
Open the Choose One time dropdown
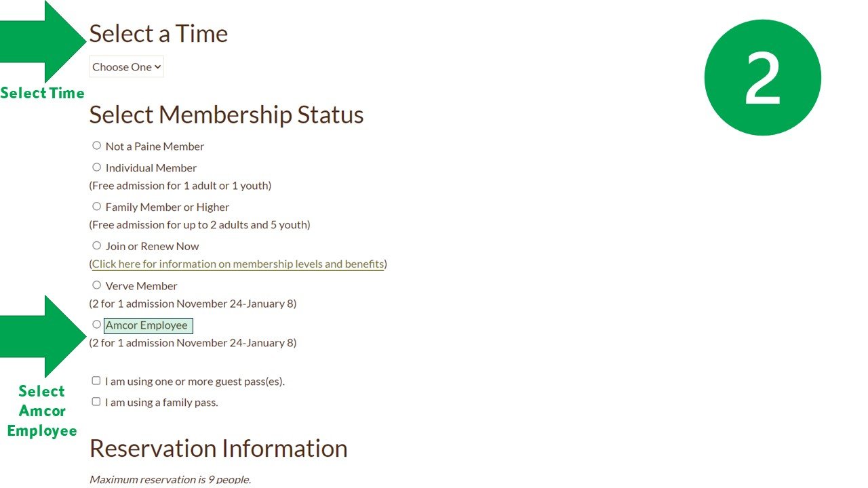coord(127,67)
